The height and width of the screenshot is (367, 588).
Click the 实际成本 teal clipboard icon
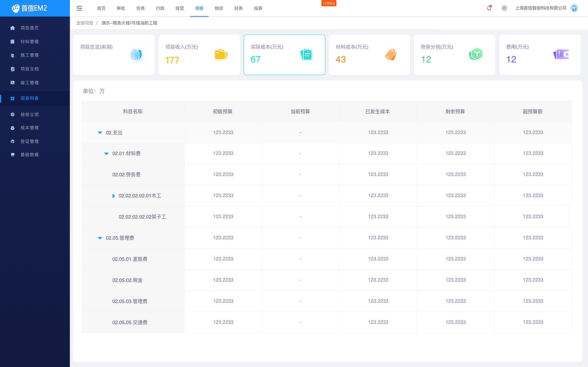[x=306, y=55]
